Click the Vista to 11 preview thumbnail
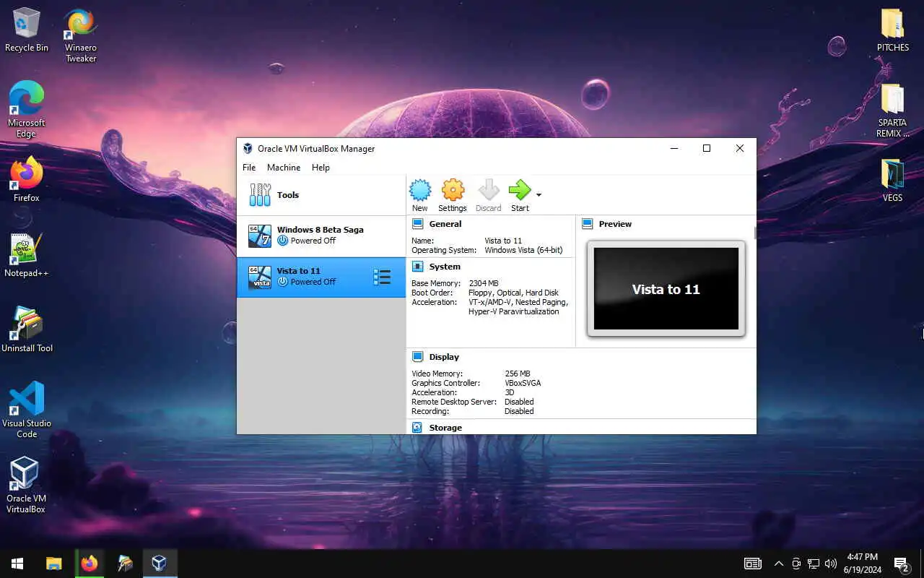 coord(666,289)
